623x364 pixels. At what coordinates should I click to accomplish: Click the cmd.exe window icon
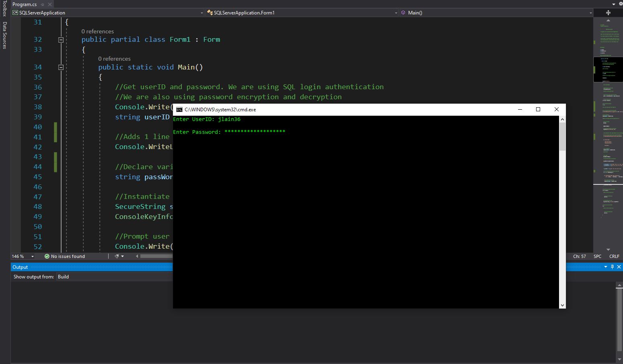[179, 110]
